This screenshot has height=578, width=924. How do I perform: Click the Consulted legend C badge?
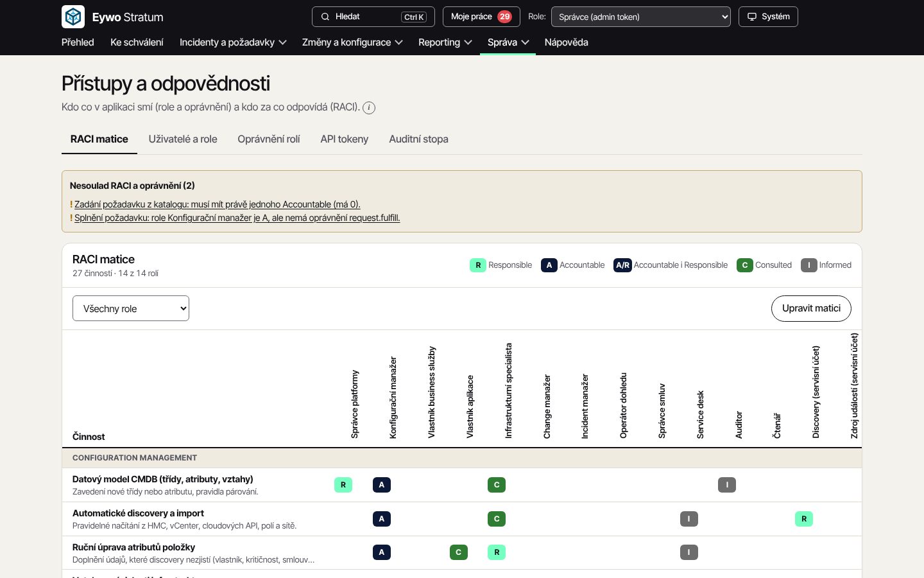click(745, 265)
